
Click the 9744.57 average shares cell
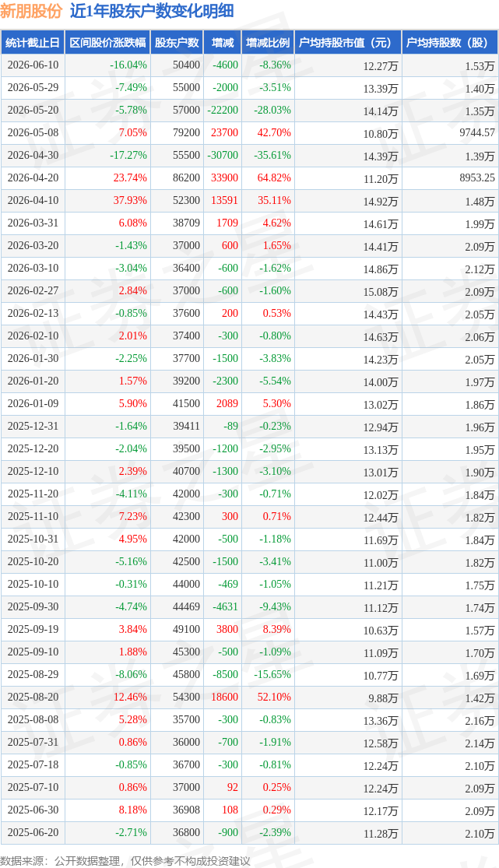click(477, 133)
